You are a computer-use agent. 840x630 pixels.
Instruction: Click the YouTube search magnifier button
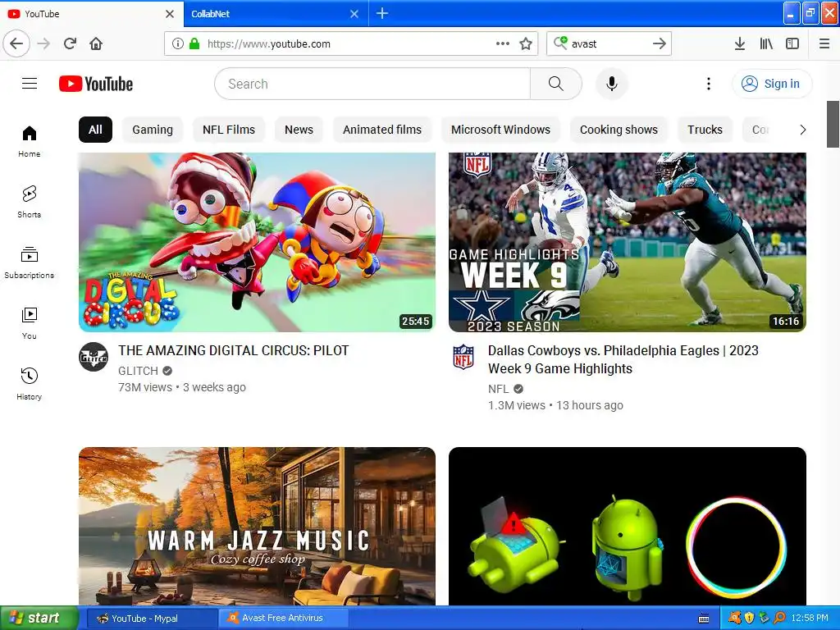tap(556, 84)
